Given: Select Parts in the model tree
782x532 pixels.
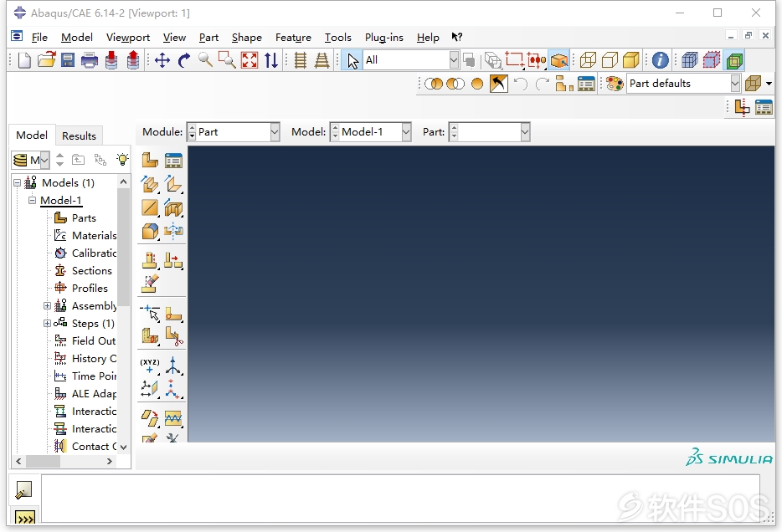Looking at the screenshot, I should (x=84, y=218).
